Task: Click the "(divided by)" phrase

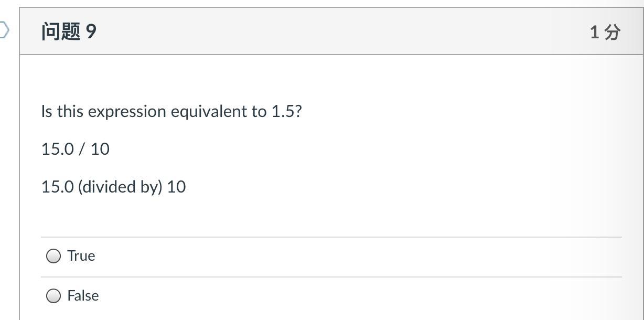Action: point(120,187)
